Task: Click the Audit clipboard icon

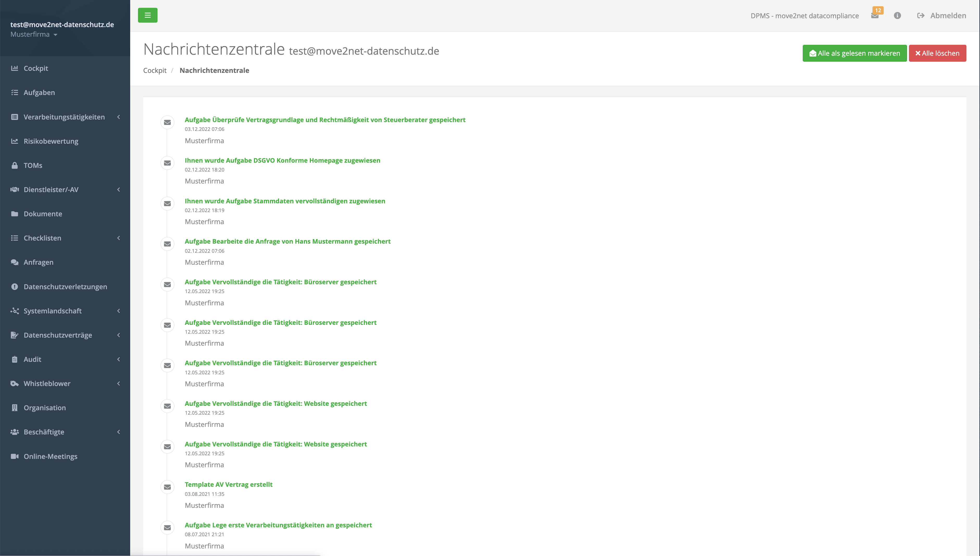Action: pos(15,359)
